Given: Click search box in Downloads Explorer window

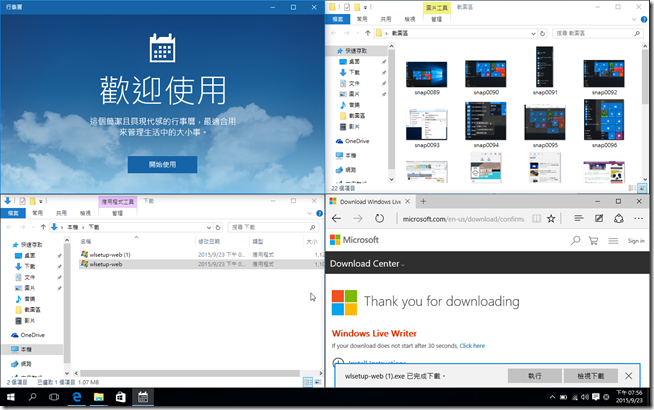Looking at the screenshot, I should click(273, 227).
